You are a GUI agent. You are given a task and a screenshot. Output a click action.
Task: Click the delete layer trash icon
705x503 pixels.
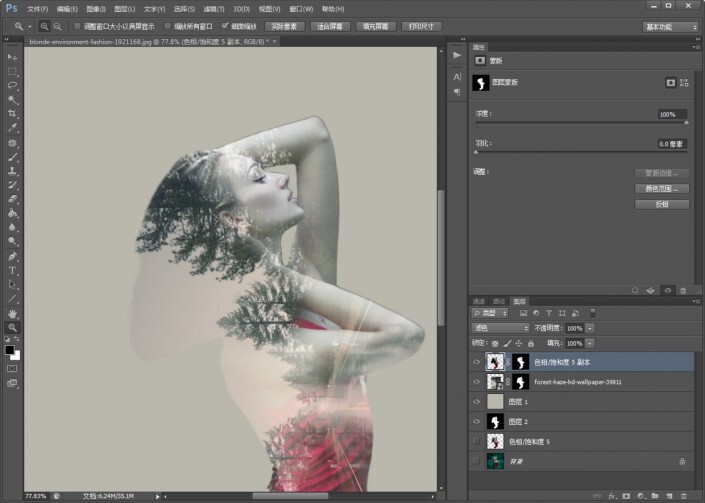point(685,495)
